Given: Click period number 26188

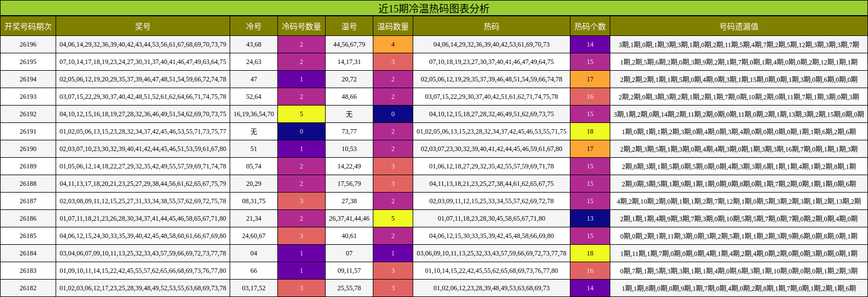Looking at the screenshot, I should 28,184.
